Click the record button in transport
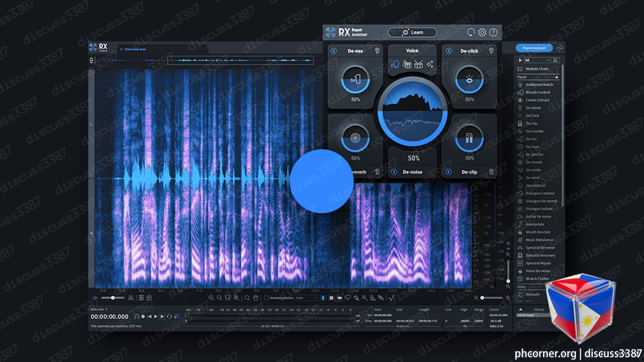 [x=143, y=317]
